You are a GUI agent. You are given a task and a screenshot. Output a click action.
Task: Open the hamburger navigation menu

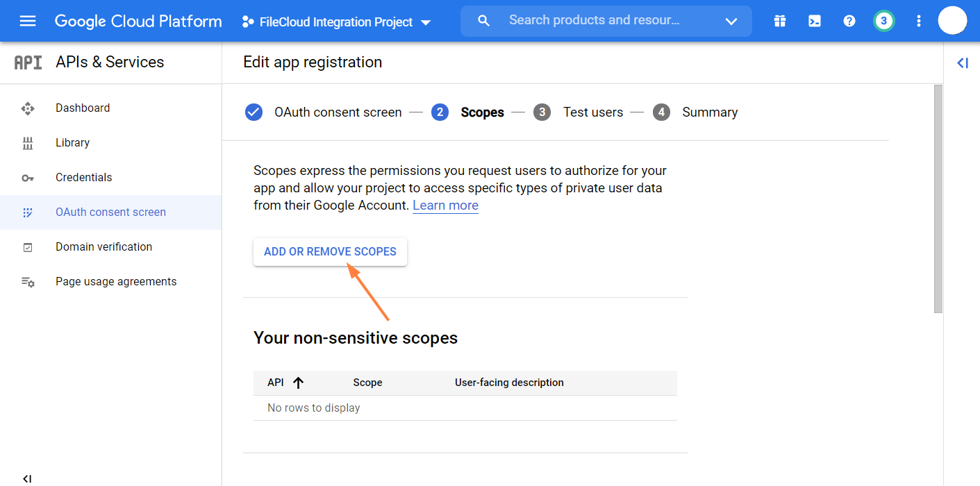coord(28,21)
